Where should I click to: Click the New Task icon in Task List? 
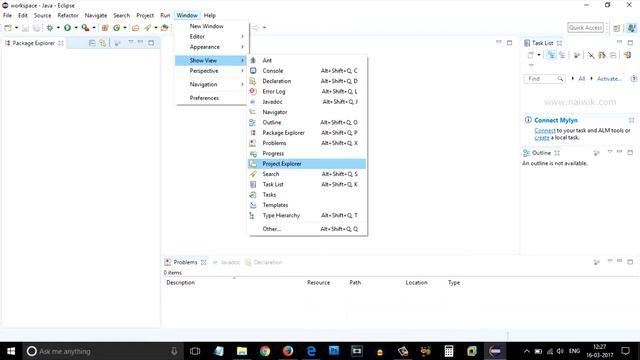(x=531, y=55)
